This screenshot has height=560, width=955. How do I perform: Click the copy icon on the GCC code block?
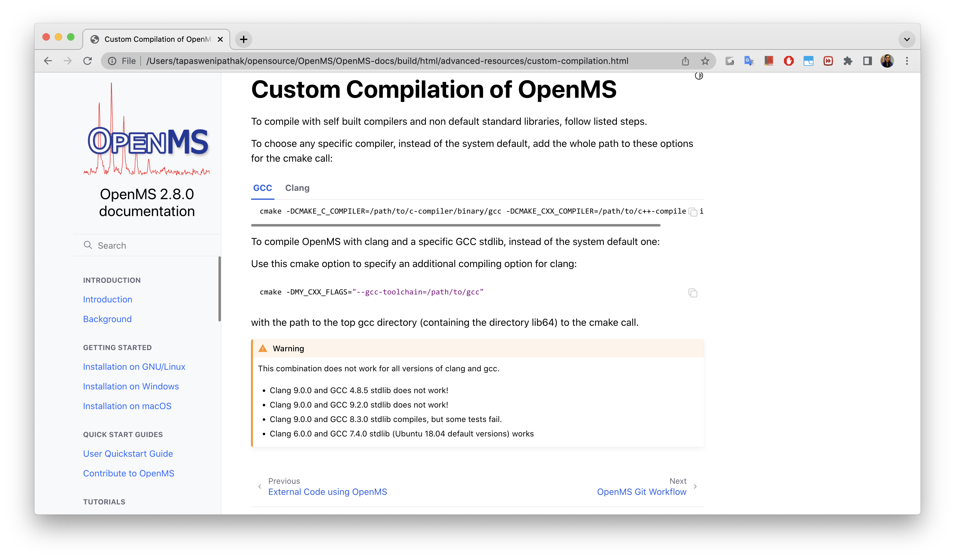pos(693,212)
